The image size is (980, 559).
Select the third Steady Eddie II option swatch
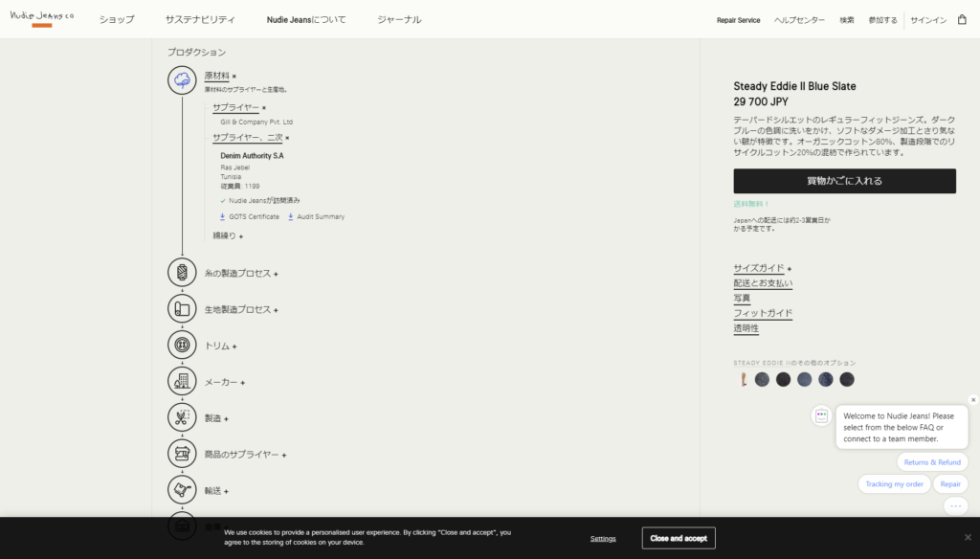(783, 380)
